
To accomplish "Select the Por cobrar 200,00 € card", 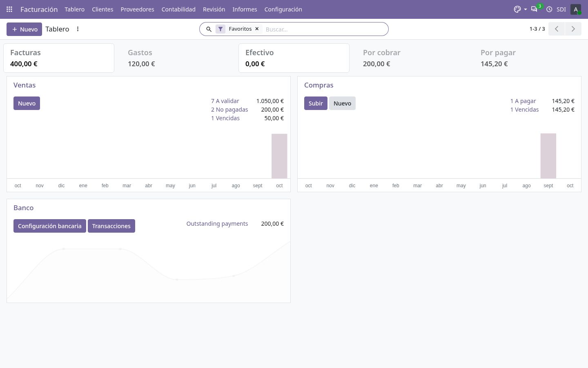I will (x=412, y=58).
